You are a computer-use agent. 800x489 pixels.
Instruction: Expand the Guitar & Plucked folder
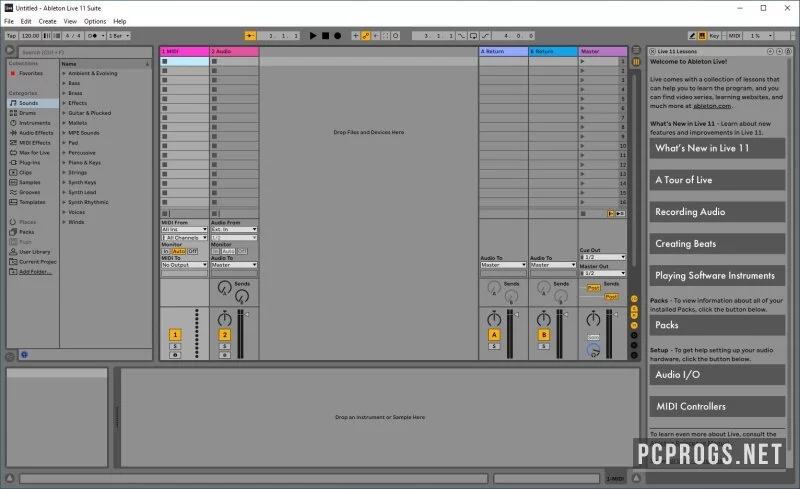pyautogui.click(x=64, y=113)
